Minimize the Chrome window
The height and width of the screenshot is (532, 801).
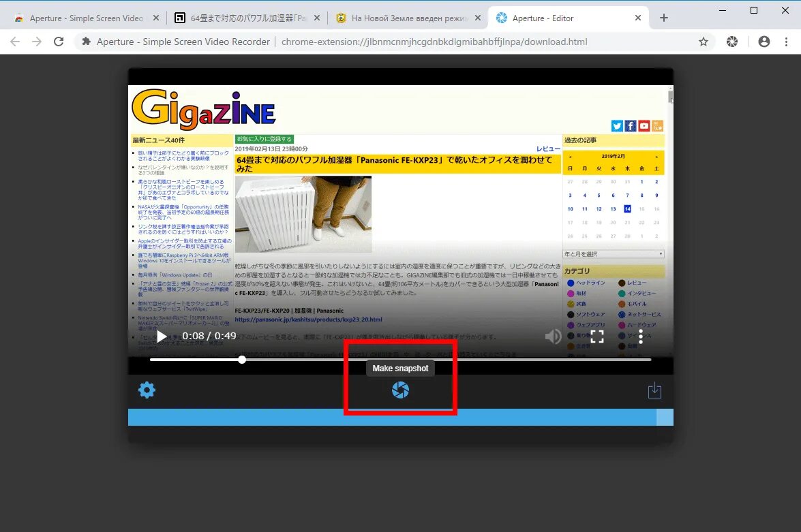723,10
